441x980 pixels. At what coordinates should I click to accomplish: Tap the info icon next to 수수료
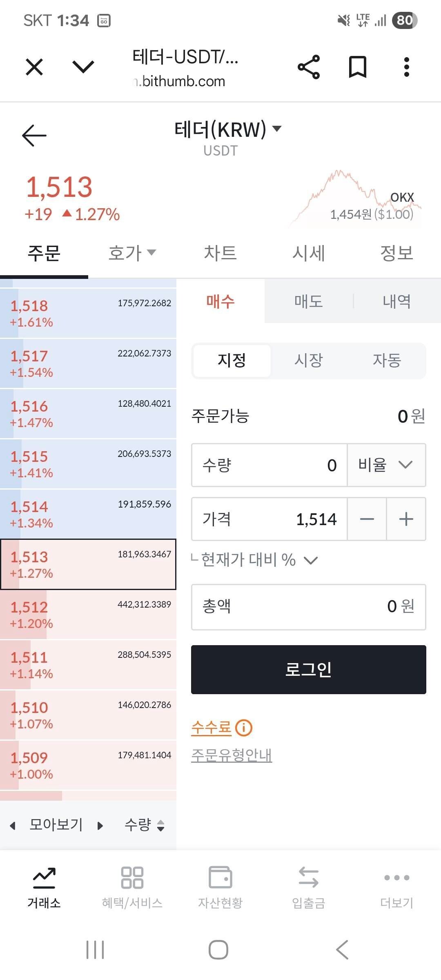[244, 726]
